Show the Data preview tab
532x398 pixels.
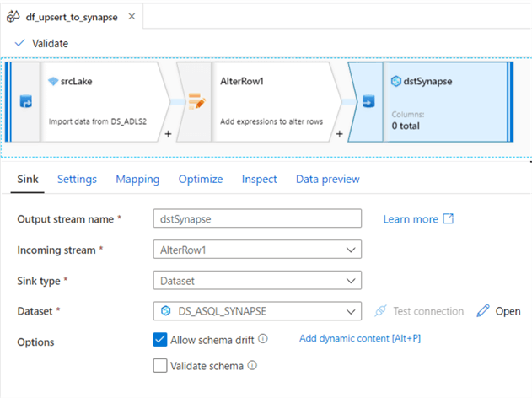coord(328,179)
